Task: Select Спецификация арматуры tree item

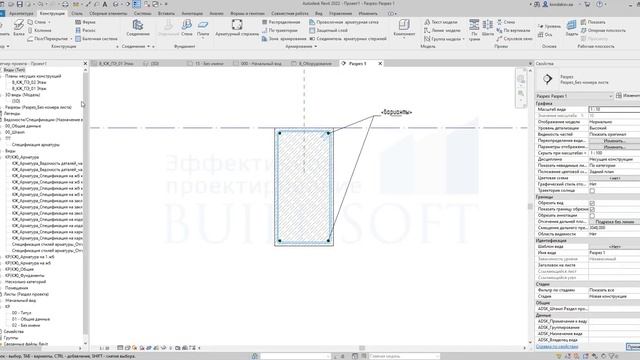Action: point(36,144)
